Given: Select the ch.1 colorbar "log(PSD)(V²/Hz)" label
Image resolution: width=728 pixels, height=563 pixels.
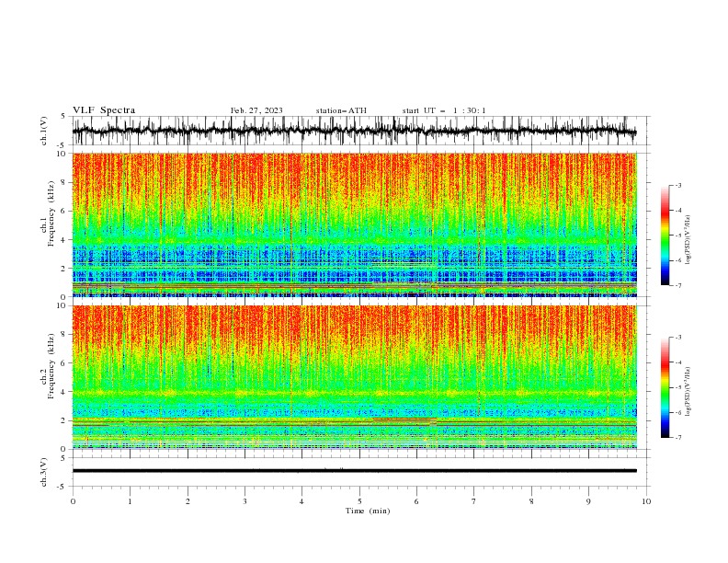Looking at the screenshot, I should (x=688, y=240).
